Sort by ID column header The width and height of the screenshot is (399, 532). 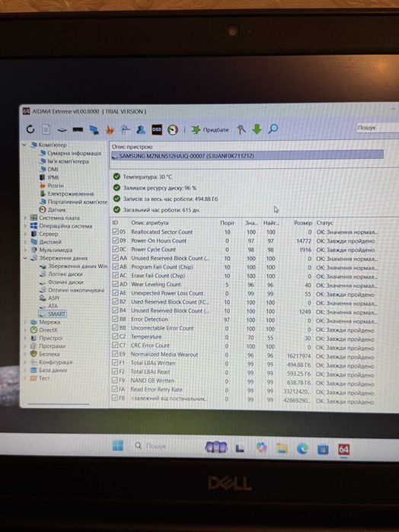[x=115, y=223]
